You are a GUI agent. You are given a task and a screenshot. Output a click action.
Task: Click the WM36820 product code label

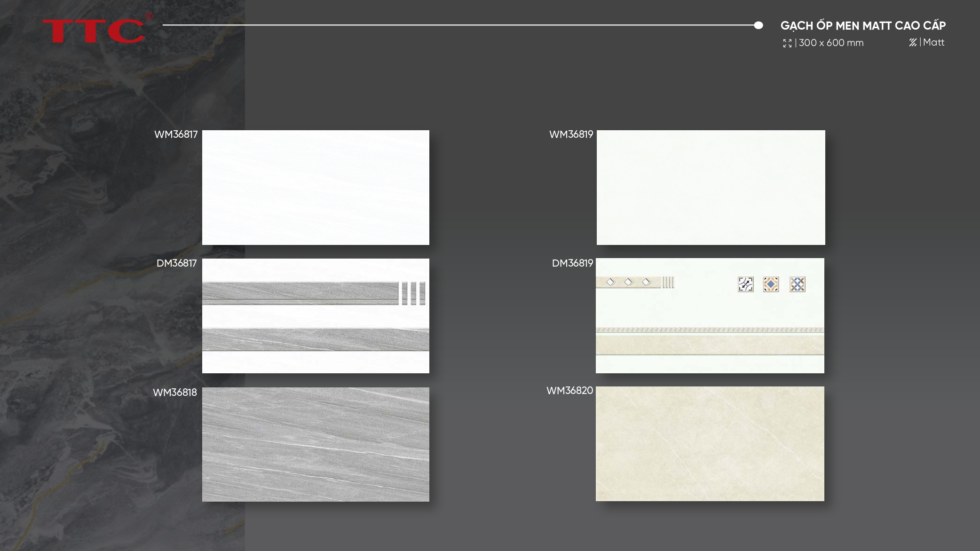coord(569,391)
